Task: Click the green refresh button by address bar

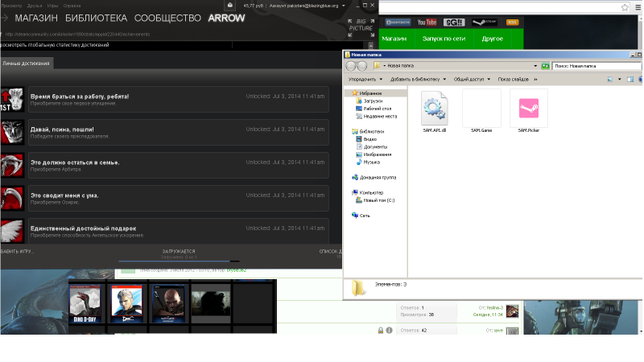Action: 545,66
